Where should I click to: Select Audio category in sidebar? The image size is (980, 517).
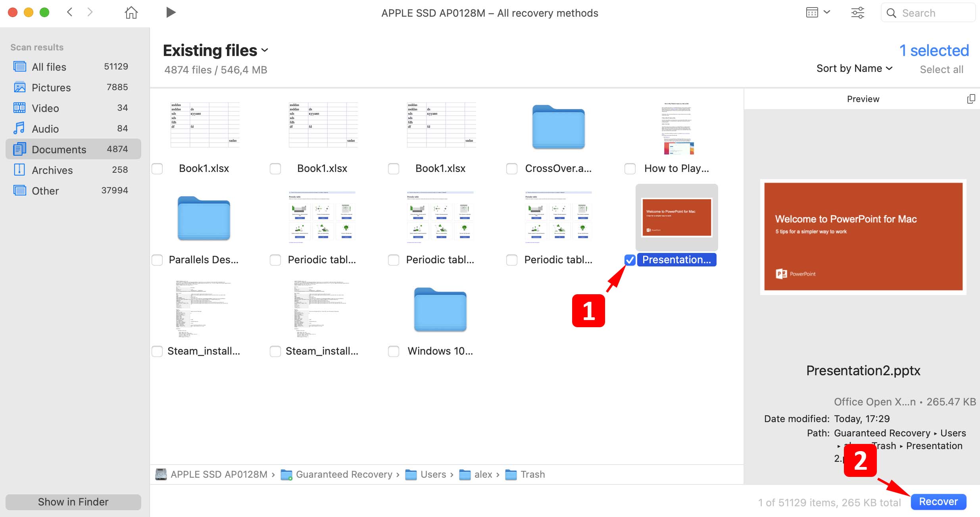pos(73,129)
